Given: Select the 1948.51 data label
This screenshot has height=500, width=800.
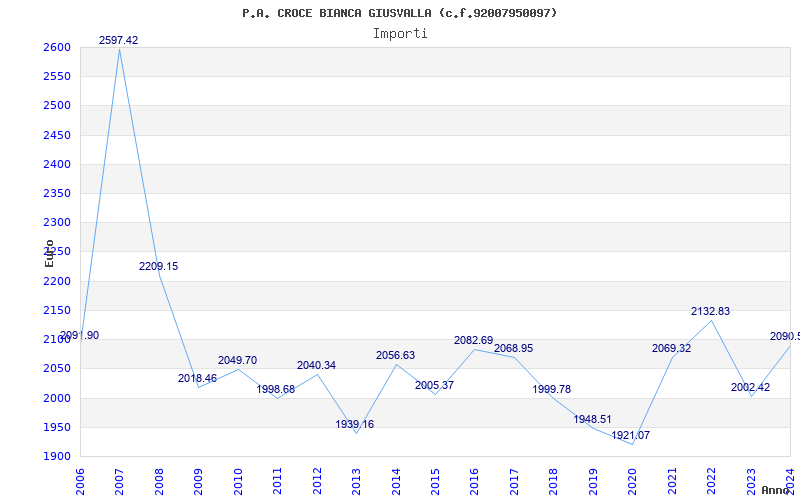Looking at the screenshot, I should click(x=592, y=419).
